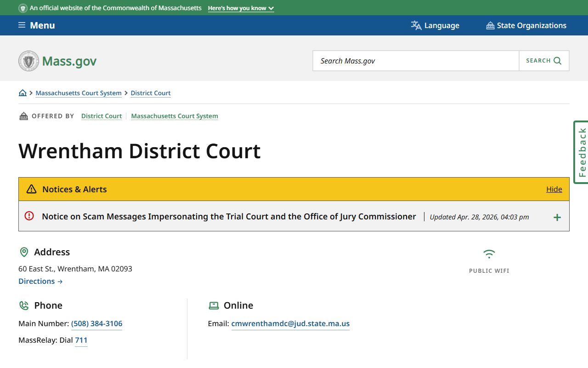This screenshot has height=368, width=588.
Task: Click the PUBLIC WIFI label
Action: pos(489,271)
